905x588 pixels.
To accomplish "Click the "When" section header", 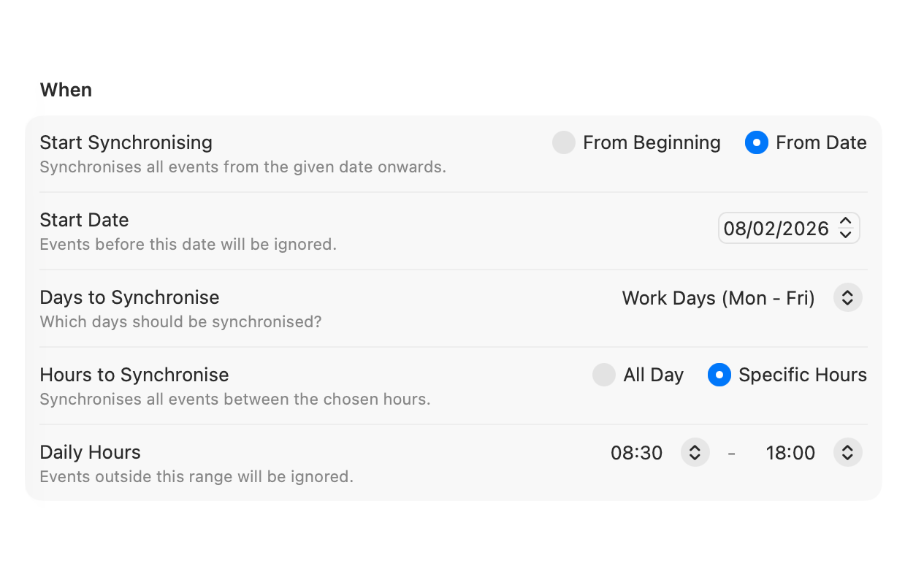I will (x=66, y=89).
